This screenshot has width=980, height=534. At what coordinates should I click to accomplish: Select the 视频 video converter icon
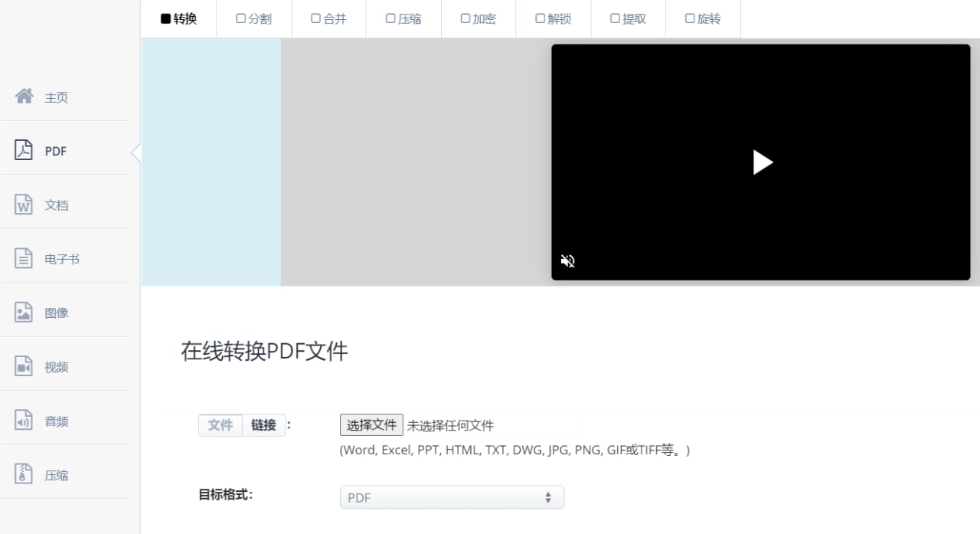pos(23,366)
